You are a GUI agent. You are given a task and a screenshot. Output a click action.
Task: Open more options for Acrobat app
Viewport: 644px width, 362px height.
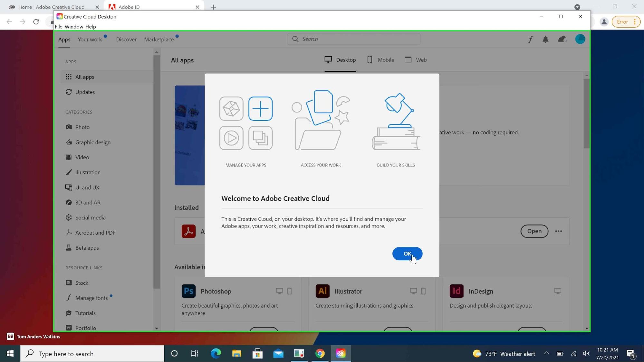(558, 231)
